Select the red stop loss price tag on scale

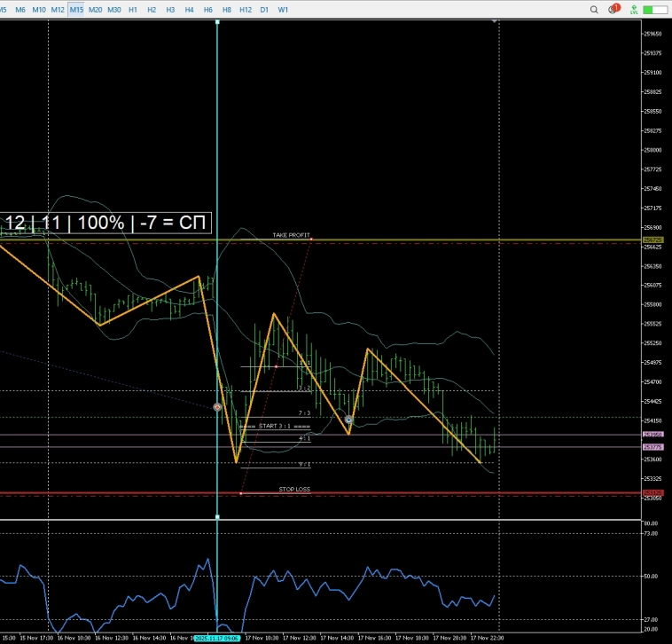pyautogui.click(x=652, y=492)
